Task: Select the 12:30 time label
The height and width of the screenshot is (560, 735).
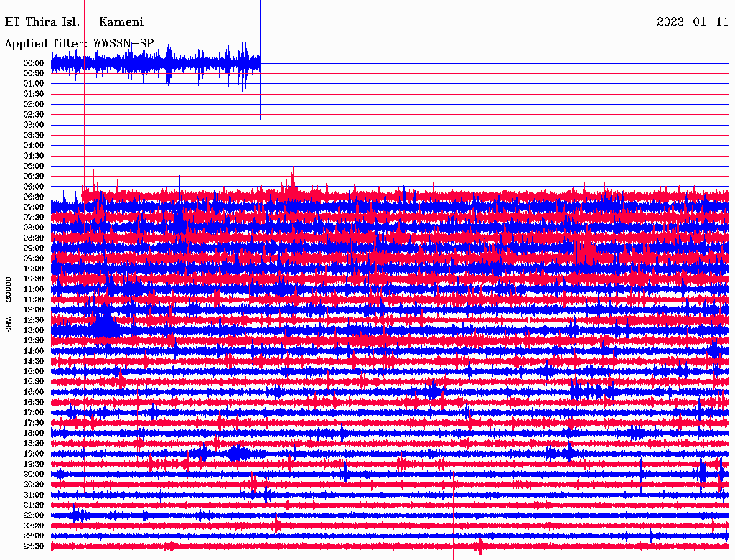Action: coord(34,320)
